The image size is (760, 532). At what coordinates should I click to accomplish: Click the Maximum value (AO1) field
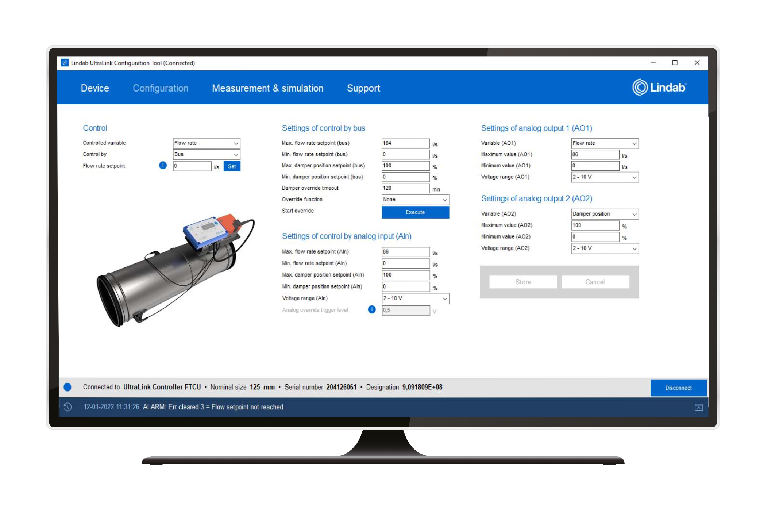[x=595, y=155]
